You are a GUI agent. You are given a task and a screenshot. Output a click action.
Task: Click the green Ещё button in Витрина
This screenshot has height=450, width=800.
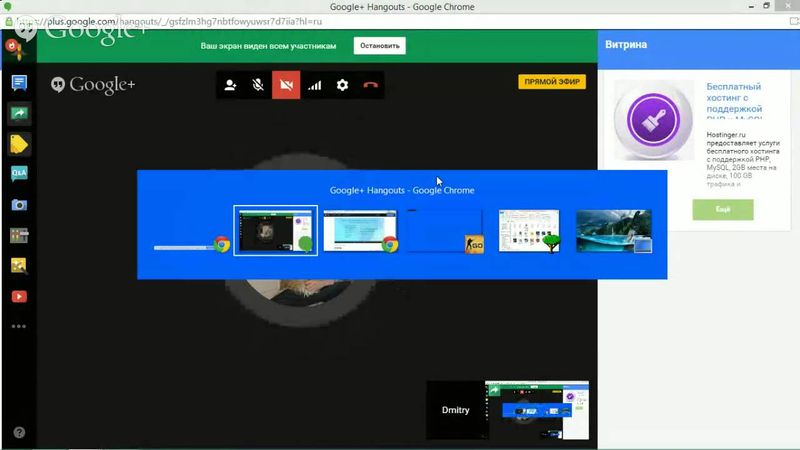pyautogui.click(x=722, y=210)
